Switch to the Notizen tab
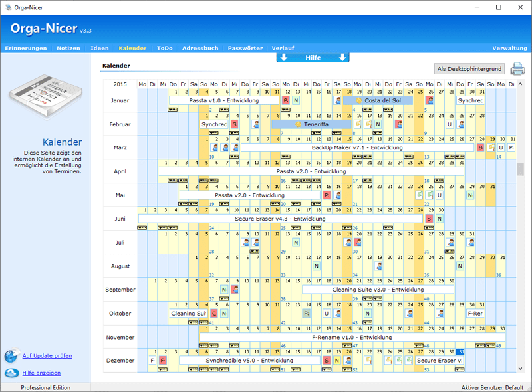This screenshot has height=392, width=532. coord(68,48)
